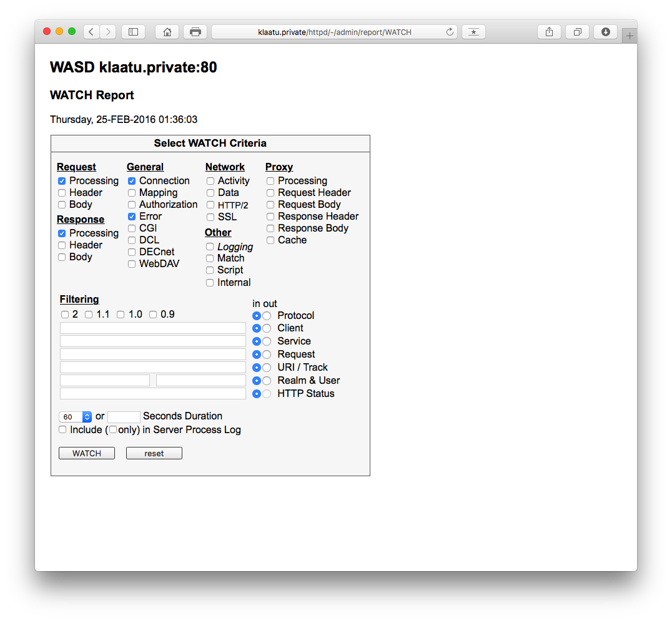Check the Proxy Cache checkbox
The width and height of the screenshot is (672, 621).
(x=270, y=240)
